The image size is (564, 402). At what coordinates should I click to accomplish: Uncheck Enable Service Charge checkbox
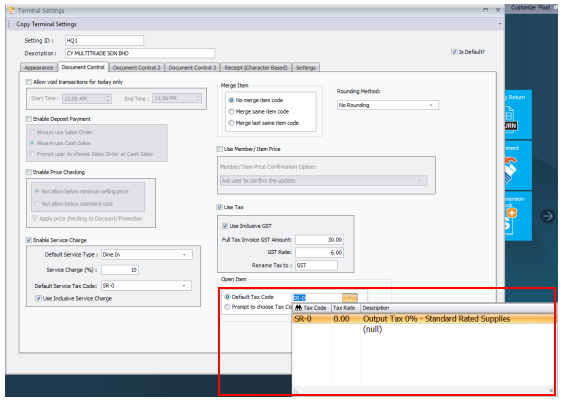[28, 240]
